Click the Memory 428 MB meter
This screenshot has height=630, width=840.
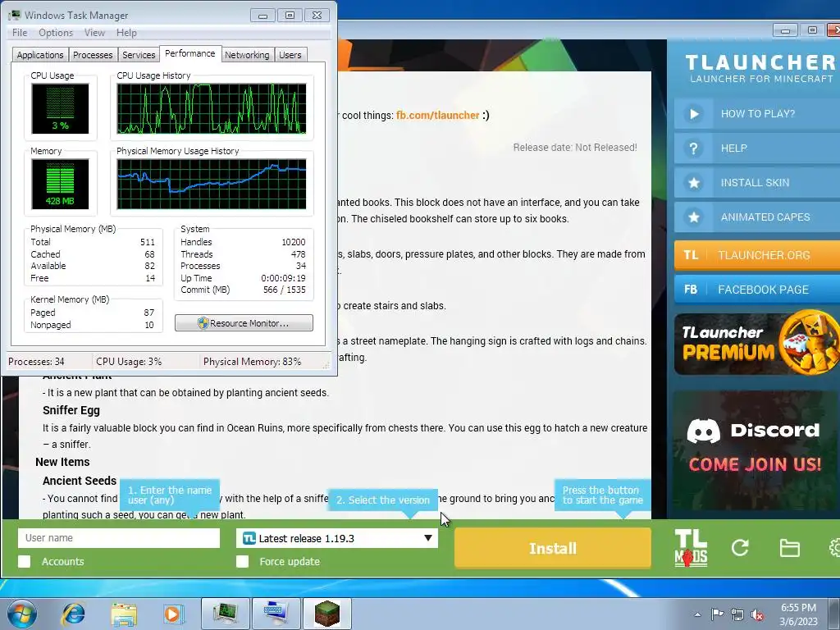point(60,184)
